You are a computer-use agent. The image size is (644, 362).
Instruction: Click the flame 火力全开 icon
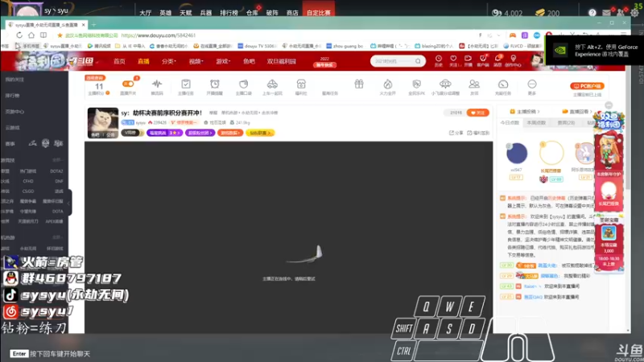point(388,84)
